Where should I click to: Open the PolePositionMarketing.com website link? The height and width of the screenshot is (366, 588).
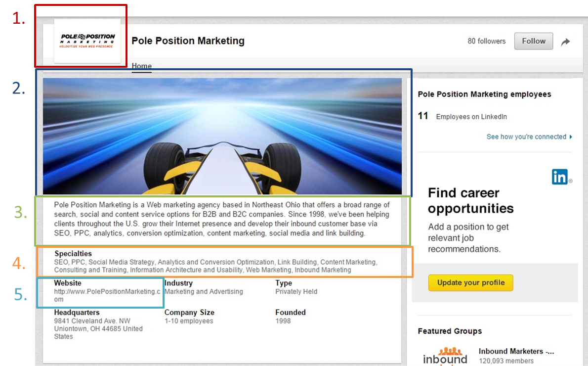click(107, 295)
